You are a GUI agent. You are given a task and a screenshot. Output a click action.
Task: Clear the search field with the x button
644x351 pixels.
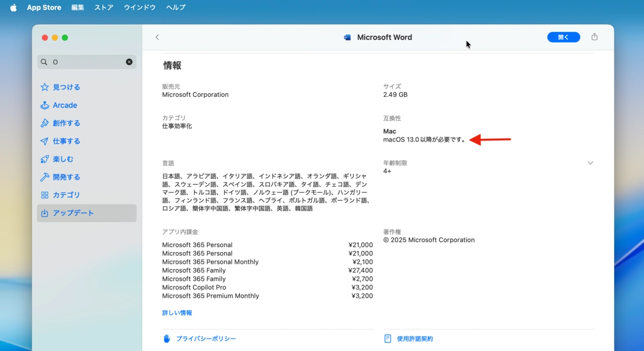pyautogui.click(x=129, y=61)
